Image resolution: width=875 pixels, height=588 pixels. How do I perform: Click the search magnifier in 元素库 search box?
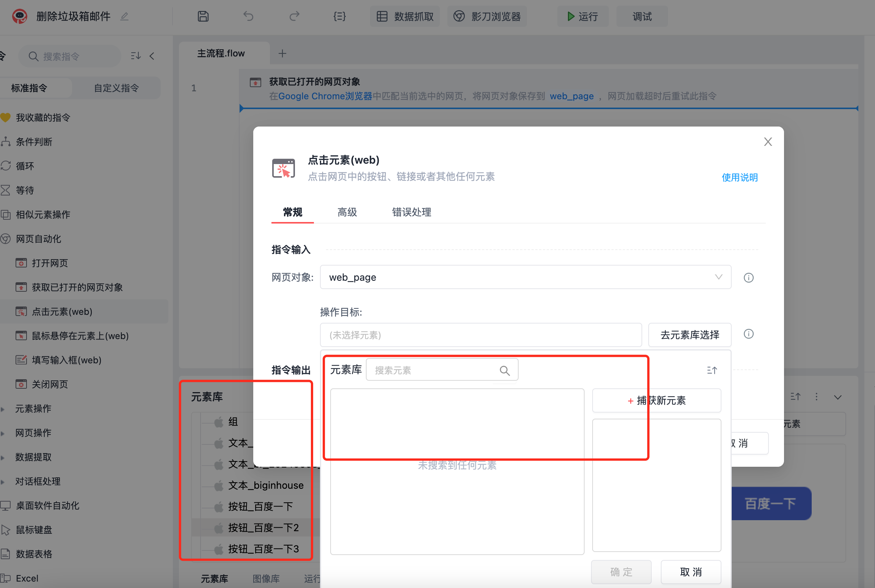pos(505,371)
